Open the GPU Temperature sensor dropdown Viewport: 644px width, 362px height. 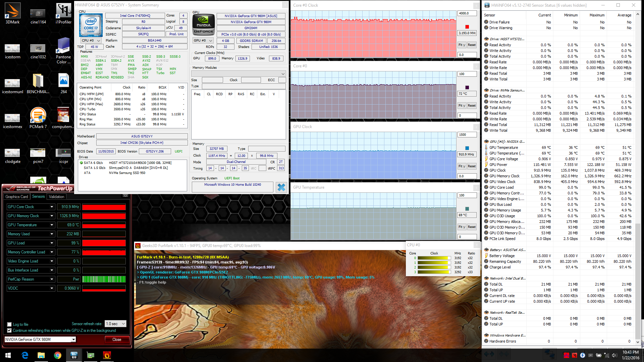pyautogui.click(x=52, y=225)
